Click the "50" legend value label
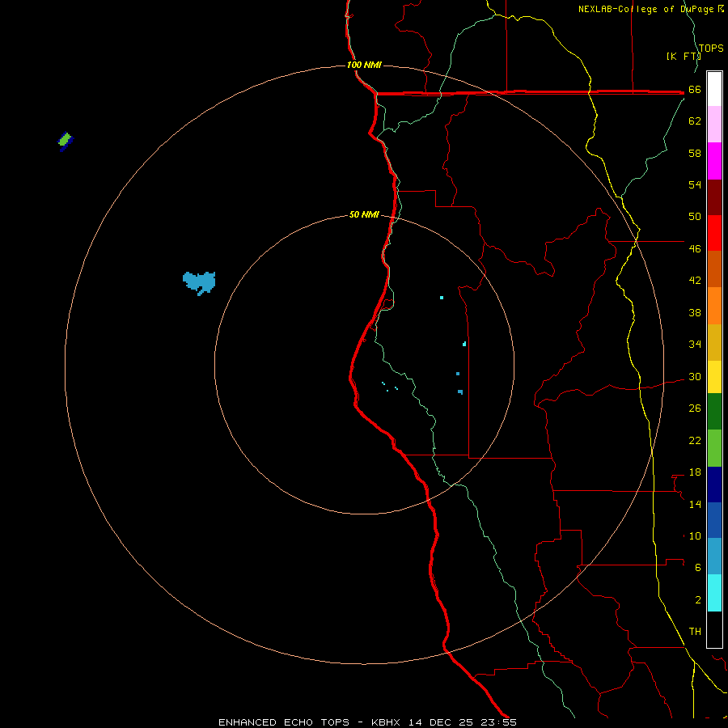The height and width of the screenshot is (728, 728). click(x=695, y=217)
